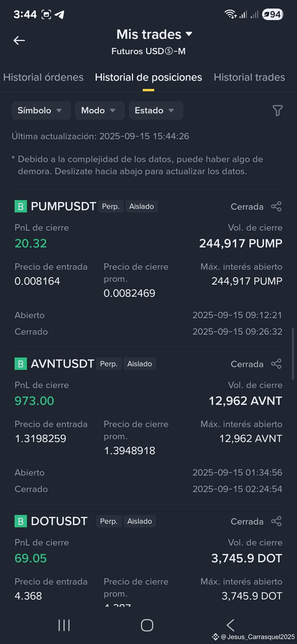This screenshot has width=297, height=644.
Task: Share the DOTUSDT closed position
Action: (x=276, y=521)
